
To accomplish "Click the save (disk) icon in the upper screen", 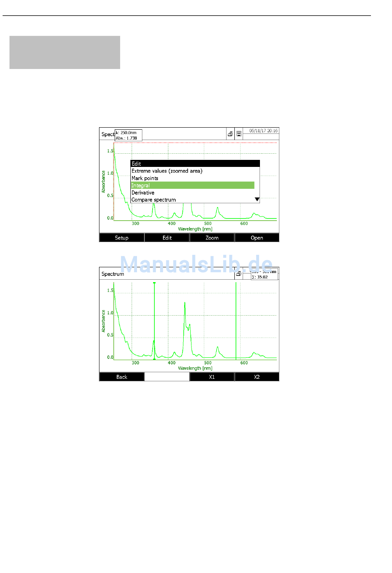I will coord(239,134).
